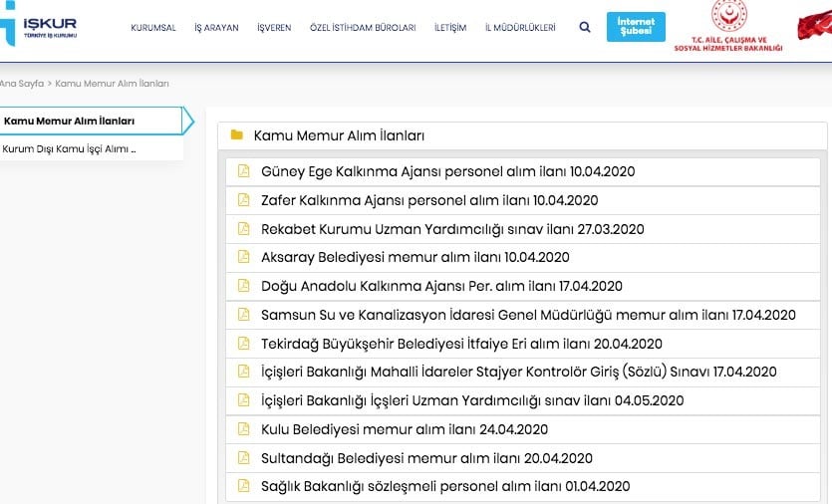The height and width of the screenshot is (504, 832).
Task: Open Zafer Kalkınma Ajansı personel alım ilanı
Action: [x=428, y=200]
